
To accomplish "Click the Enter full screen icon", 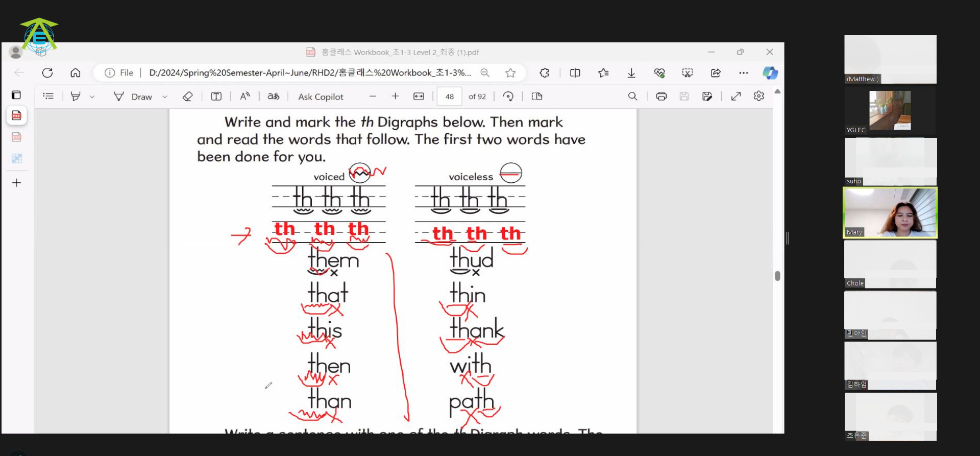I will (x=736, y=96).
